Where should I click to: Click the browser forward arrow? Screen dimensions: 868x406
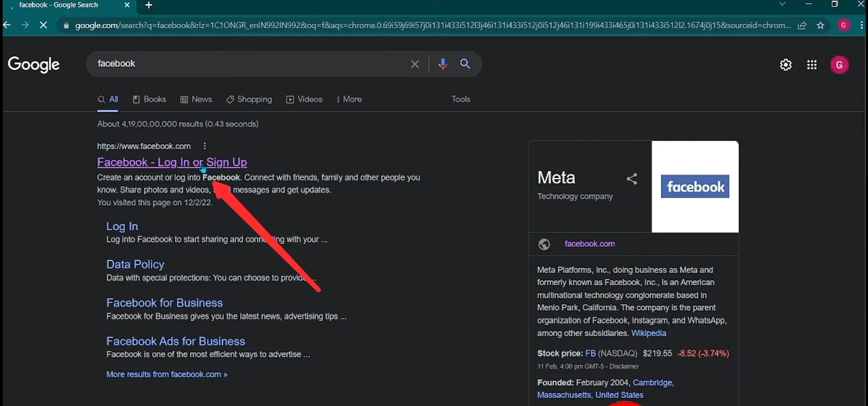point(25,25)
